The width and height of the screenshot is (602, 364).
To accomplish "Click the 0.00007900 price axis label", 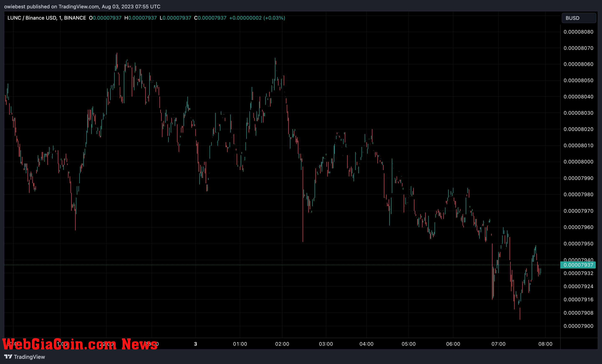I will click(x=578, y=326).
